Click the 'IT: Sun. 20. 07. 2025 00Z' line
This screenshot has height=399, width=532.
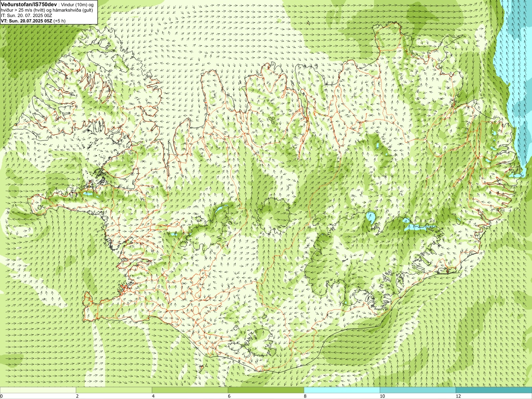[x=26, y=15]
